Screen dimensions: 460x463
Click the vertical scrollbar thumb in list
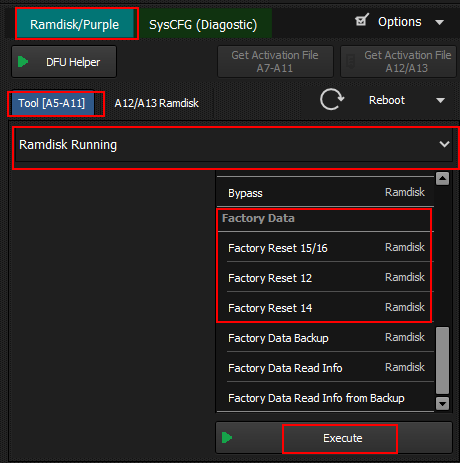(442, 361)
